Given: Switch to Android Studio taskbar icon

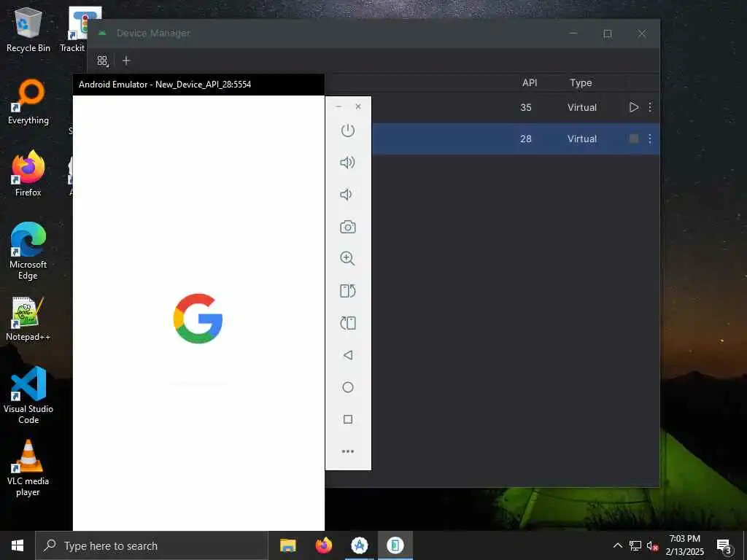Looking at the screenshot, I should 360,545.
